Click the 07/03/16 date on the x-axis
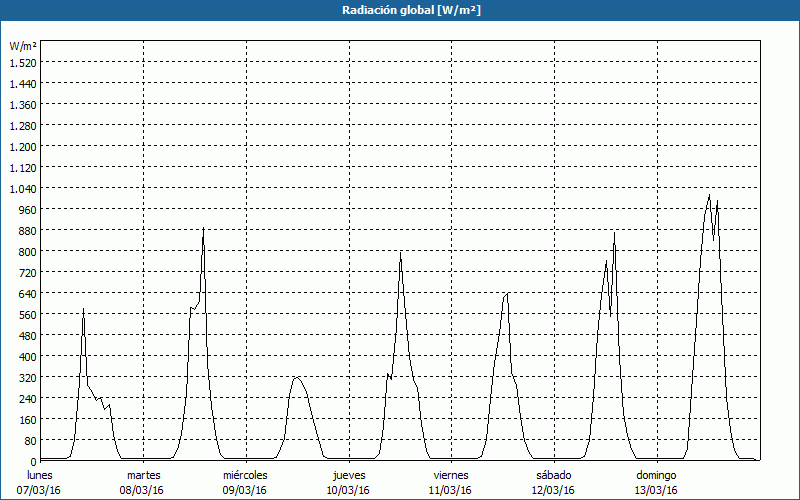The width and height of the screenshot is (800, 500). point(41,490)
